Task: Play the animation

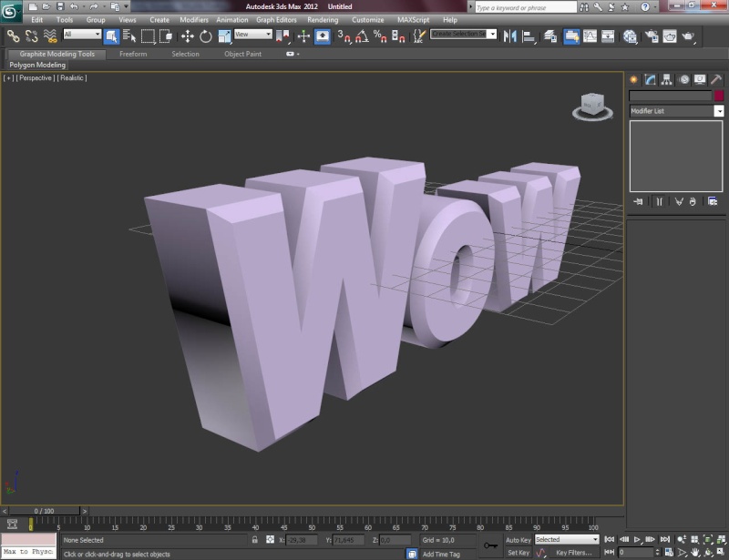Action: (637, 540)
